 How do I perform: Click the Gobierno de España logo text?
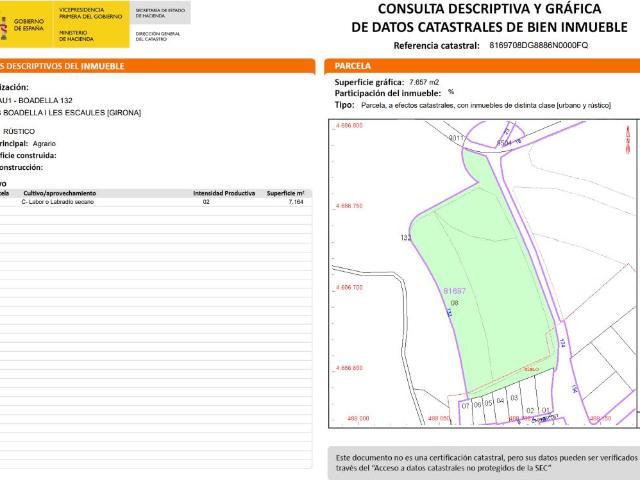coord(29,25)
